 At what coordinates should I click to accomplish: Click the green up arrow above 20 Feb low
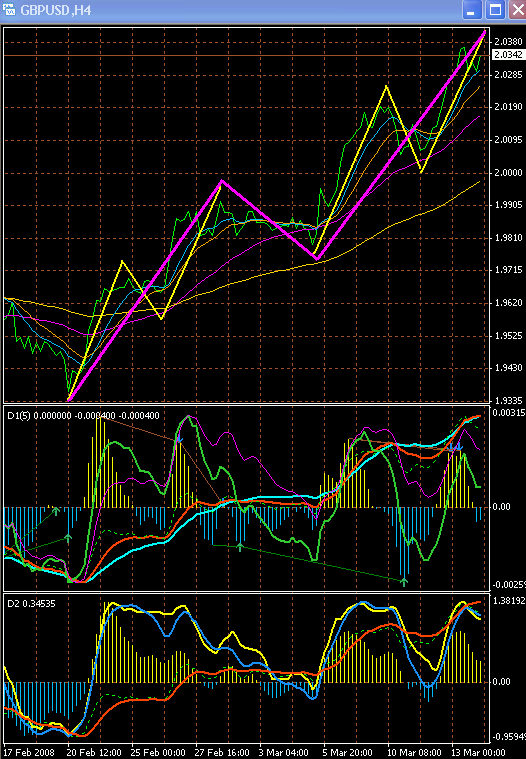[x=68, y=538]
